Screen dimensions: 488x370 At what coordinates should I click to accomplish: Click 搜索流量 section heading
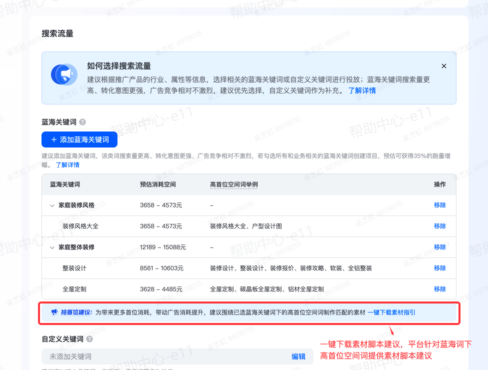[x=57, y=34]
